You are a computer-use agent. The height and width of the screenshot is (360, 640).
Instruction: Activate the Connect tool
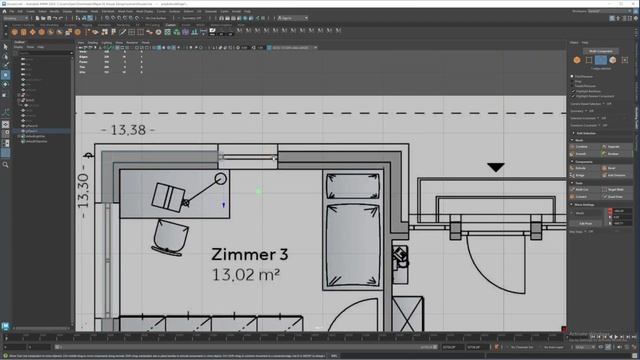[x=585, y=197]
